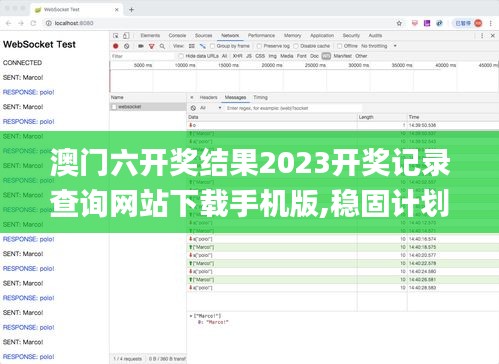Select the XHR filter button

point(237,56)
